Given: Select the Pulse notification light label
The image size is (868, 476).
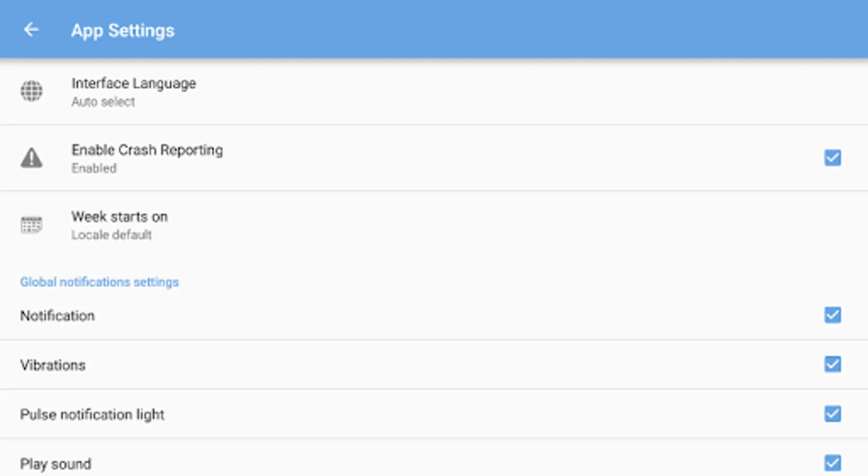Looking at the screenshot, I should (x=92, y=415).
